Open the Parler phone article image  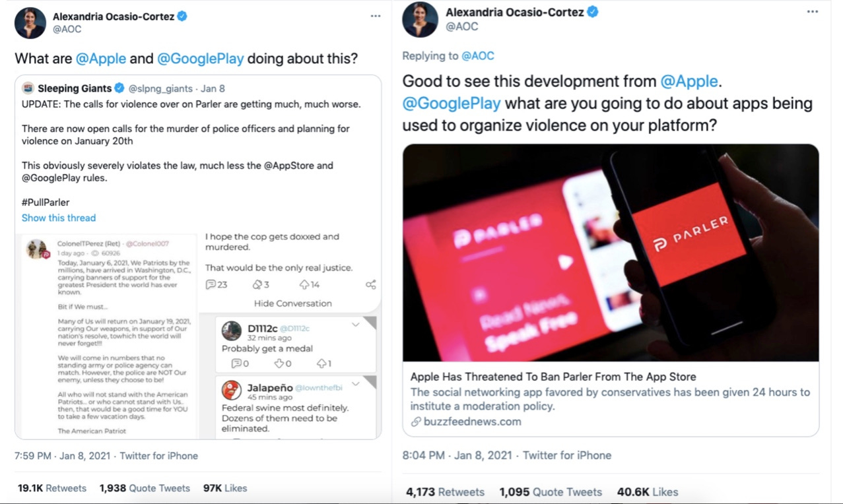click(611, 253)
